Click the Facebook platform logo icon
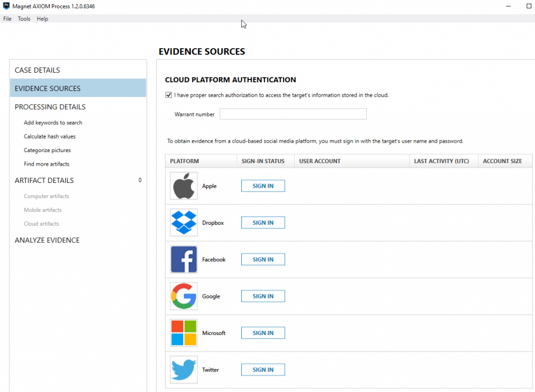This screenshot has width=535, height=392. pyautogui.click(x=183, y=260)
